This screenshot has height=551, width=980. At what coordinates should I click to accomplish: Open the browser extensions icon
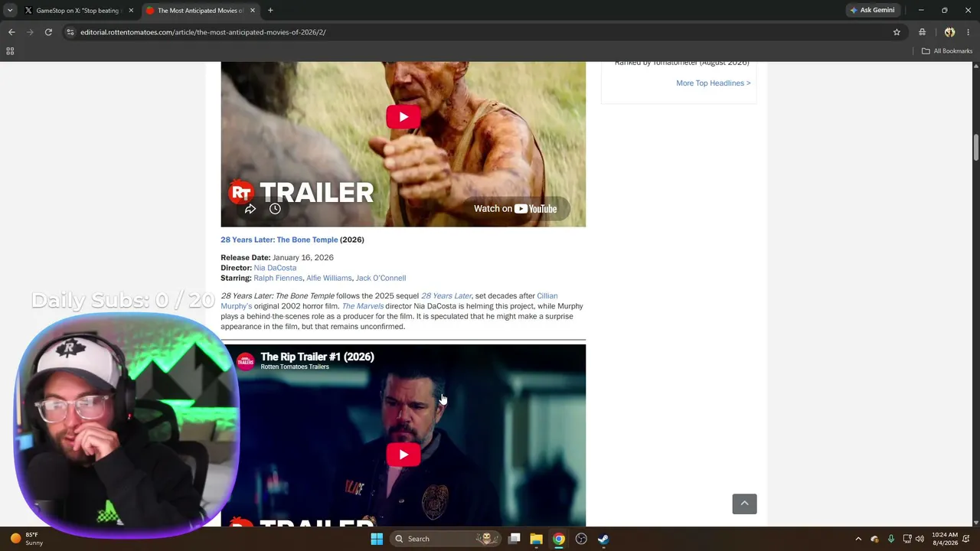922,32
